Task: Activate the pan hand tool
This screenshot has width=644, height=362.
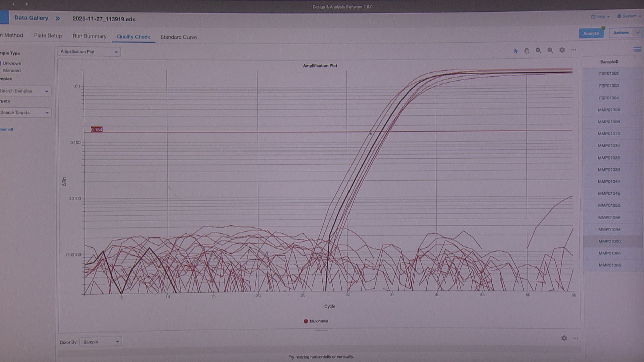Action: [x=527, y=51]
